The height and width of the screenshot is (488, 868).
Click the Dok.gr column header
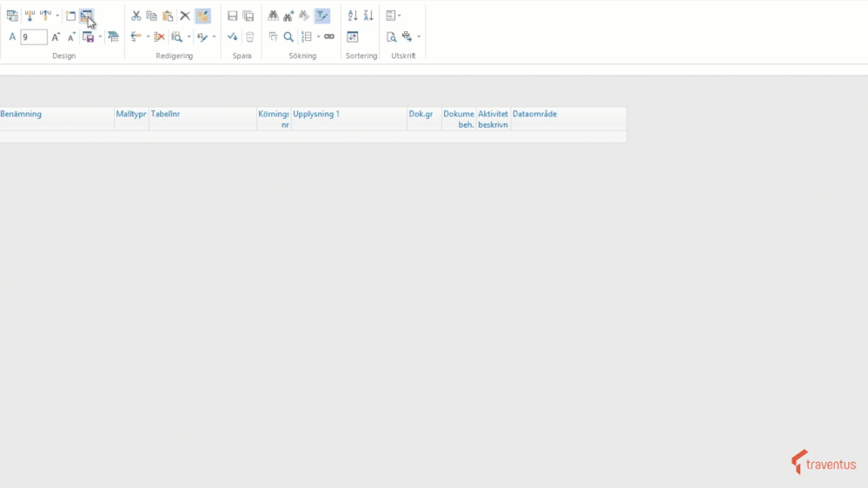click(x=424, y=119)
